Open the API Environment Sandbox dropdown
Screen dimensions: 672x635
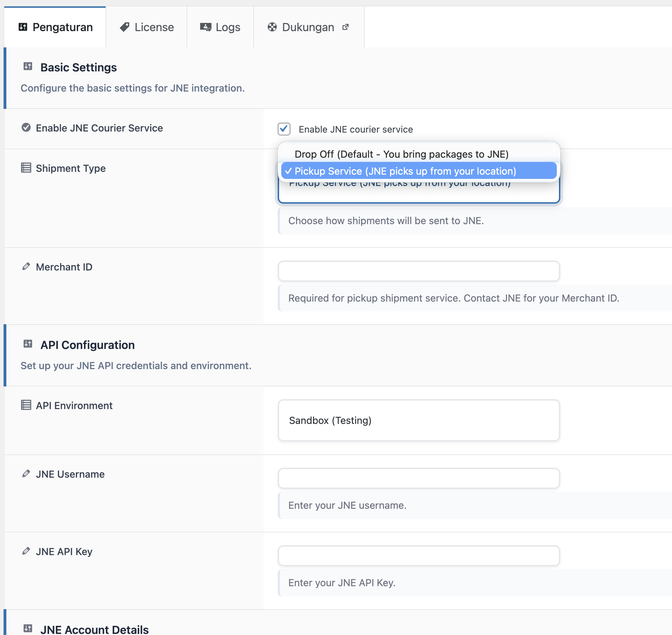419,420
